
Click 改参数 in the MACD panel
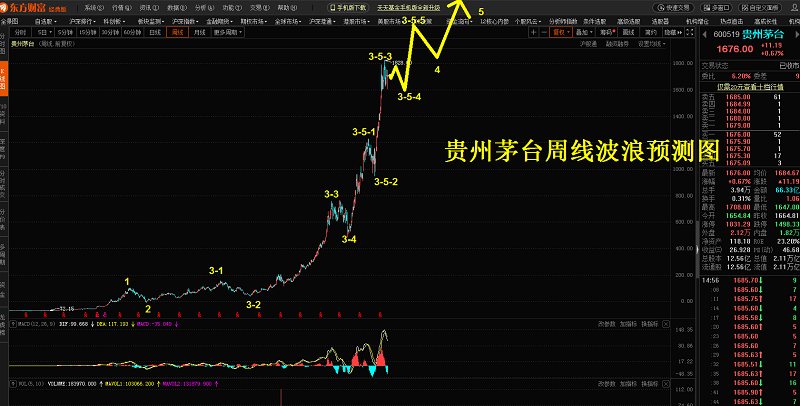[607, 324]
